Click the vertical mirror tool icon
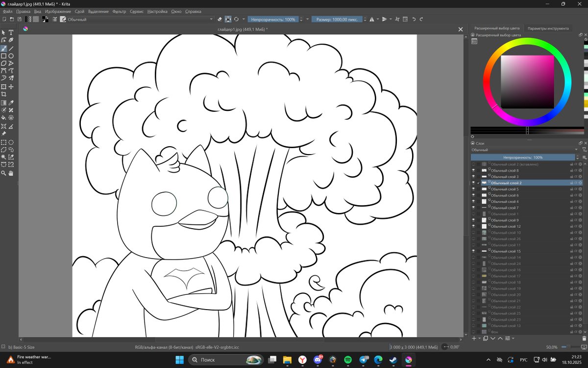Screen dimensions: 588x368 [384, 19]
